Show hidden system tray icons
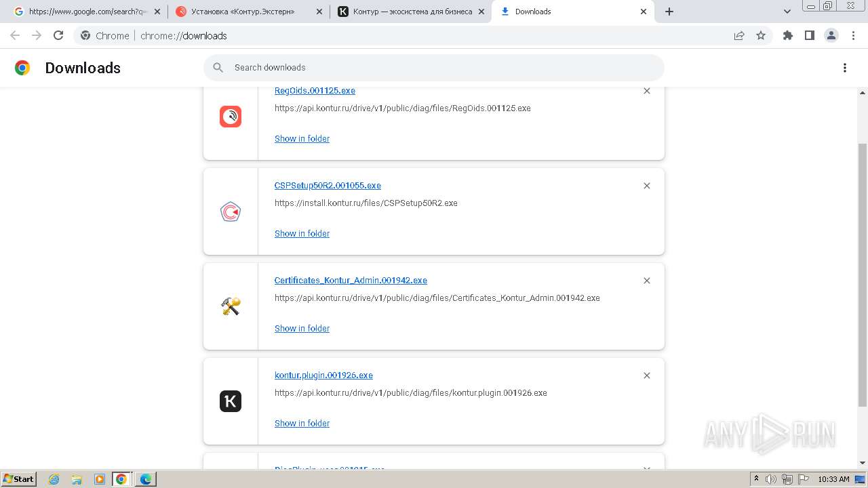Image resolution: width=868 pixels, height=488 pixels. (x=757, y=479)
